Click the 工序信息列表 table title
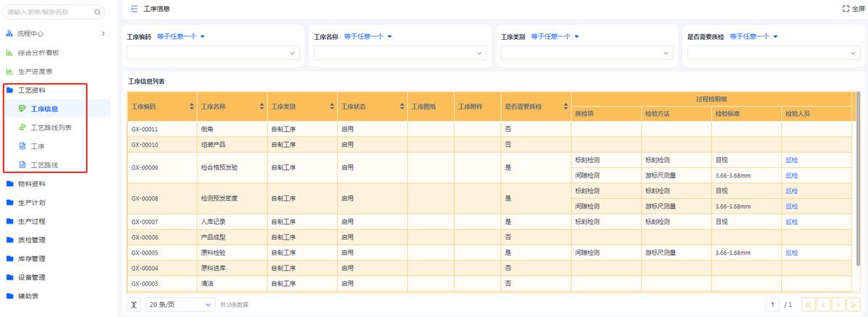Image resolution: width=868 pixels, height=317 pixels. tap(146, 81)
